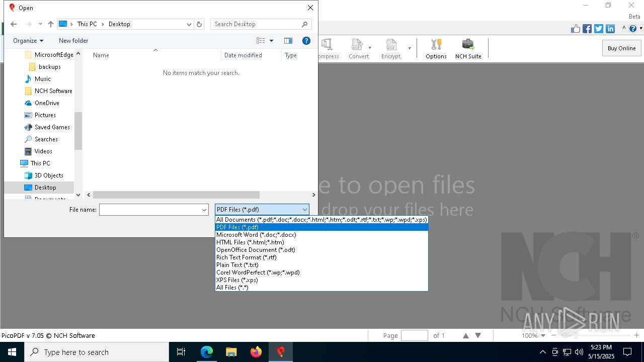
Task: Pick Plain Text (*.txt) filter
Action: (321, 265)
